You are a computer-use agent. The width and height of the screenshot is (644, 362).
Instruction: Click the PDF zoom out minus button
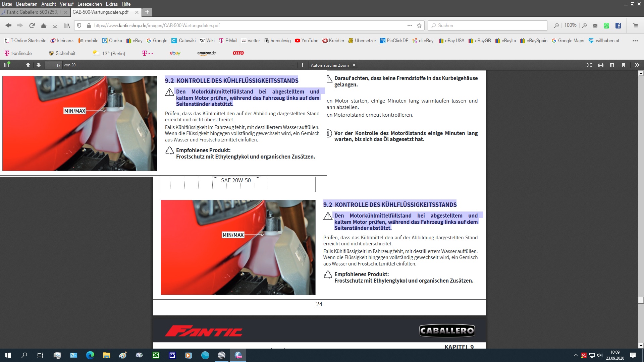pyautogui.click(x=292, y=65)
